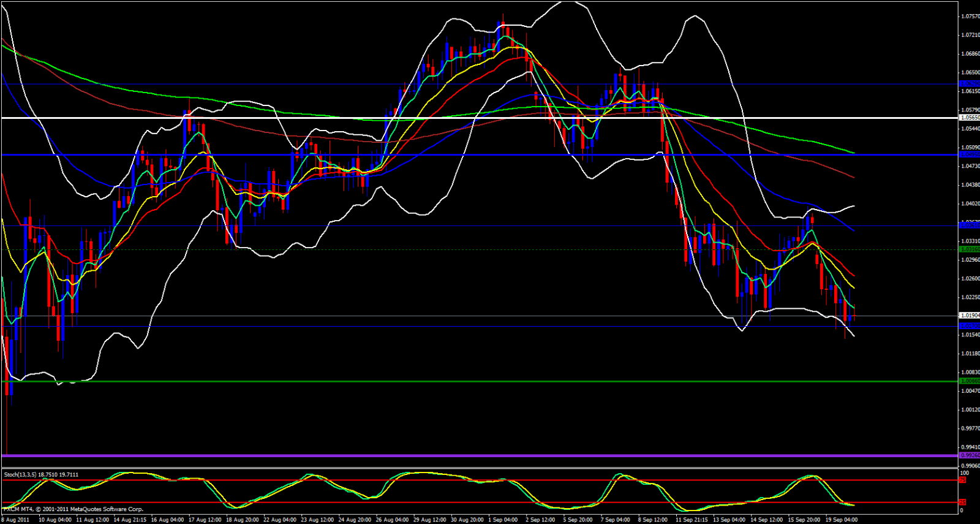Click the FXCM MT4 MetaQuotes copyright text

[x=73, y=509]
